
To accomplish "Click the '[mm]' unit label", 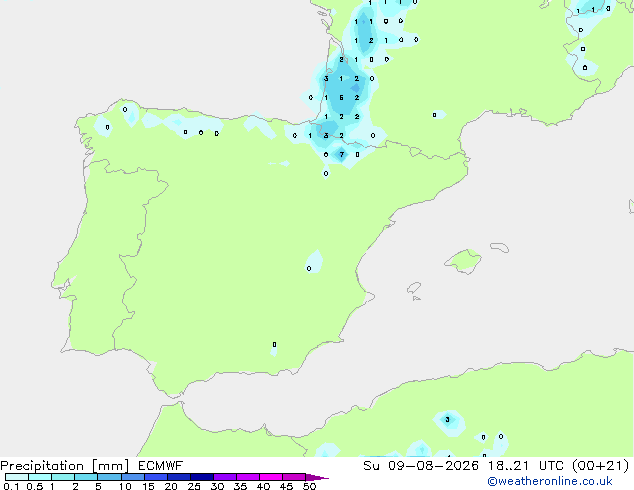I will tap(110, 466).
